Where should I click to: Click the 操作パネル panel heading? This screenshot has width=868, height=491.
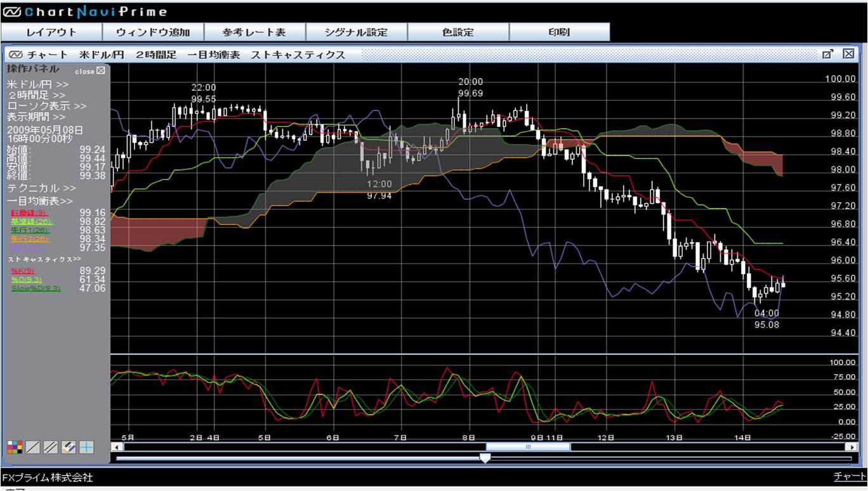click(x=33, y=69)
